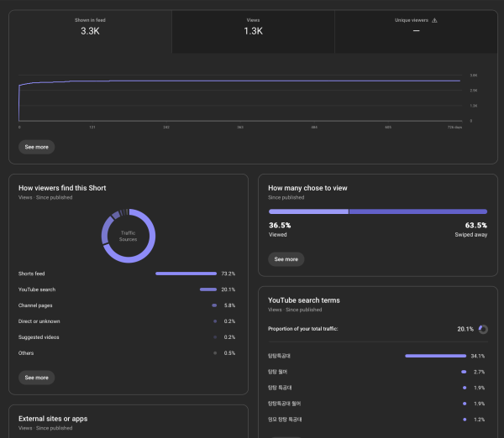Click See more under How many chose to view

pyautogui.click(x=286, y=259)
